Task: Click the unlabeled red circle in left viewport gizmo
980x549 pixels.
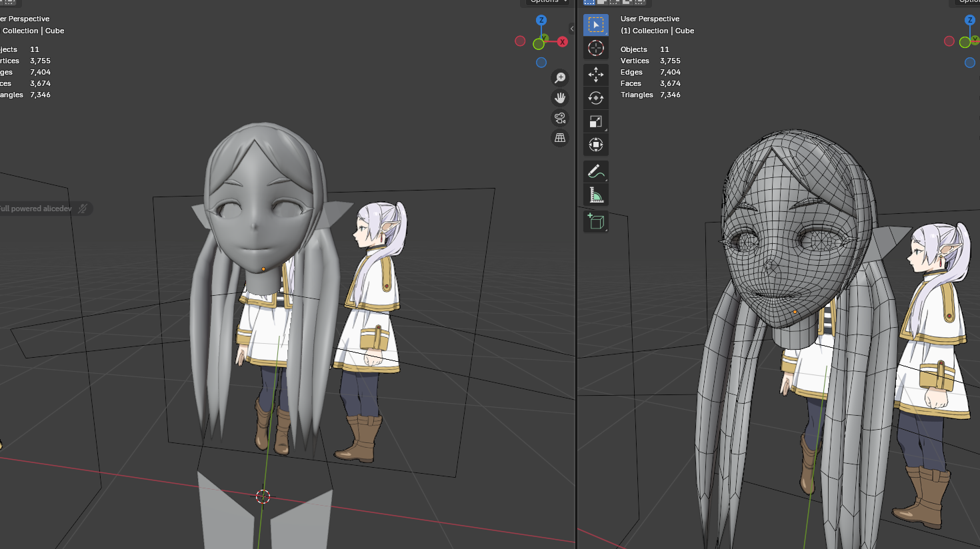Action: point(520,41)
